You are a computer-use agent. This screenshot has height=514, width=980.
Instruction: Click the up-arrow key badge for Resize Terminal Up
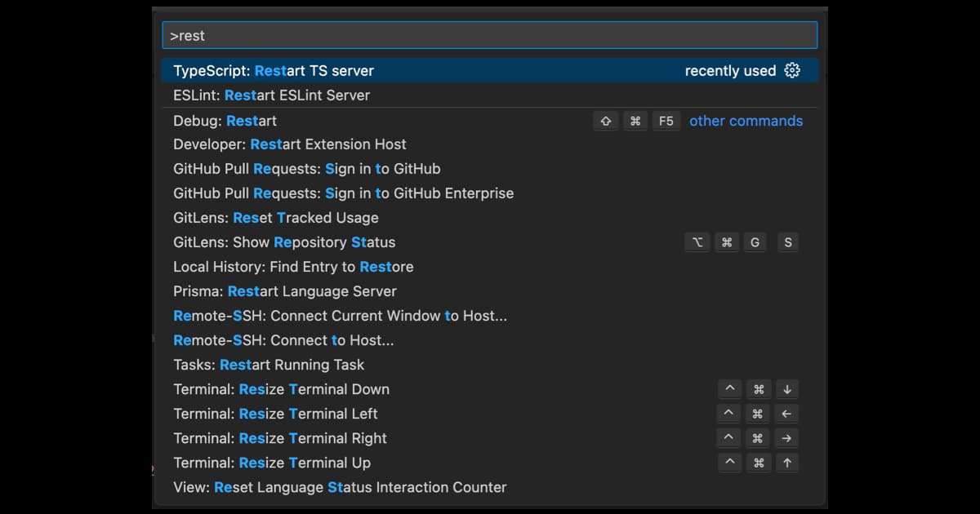(787, 463)
